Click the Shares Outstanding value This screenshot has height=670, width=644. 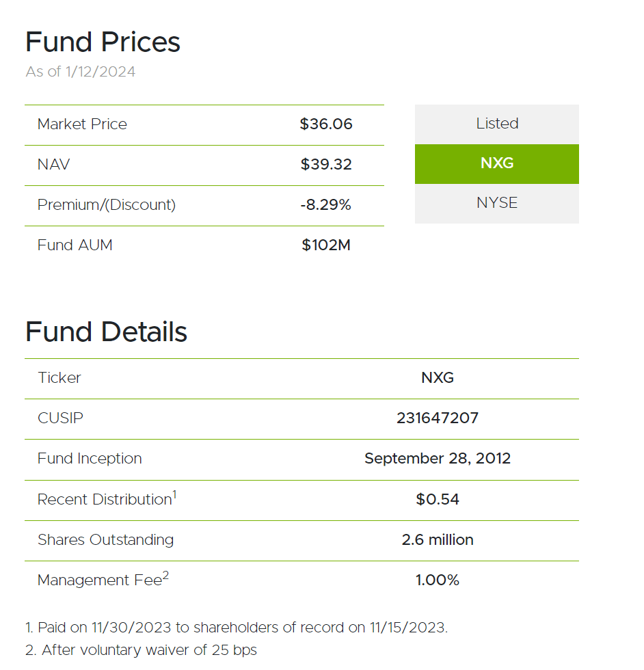(438, 539)
